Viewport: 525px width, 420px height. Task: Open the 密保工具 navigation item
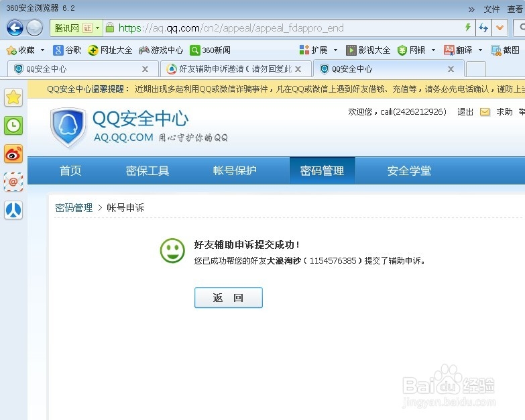point(148,170)
